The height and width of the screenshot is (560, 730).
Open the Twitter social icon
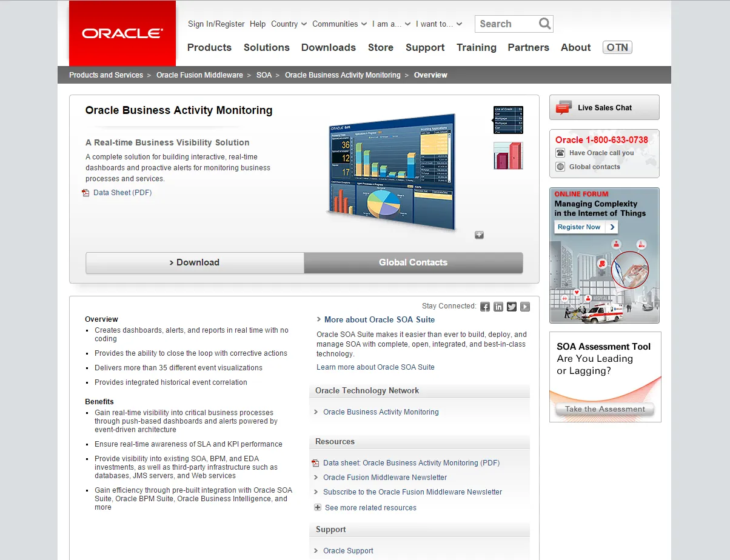click(512, 307)
